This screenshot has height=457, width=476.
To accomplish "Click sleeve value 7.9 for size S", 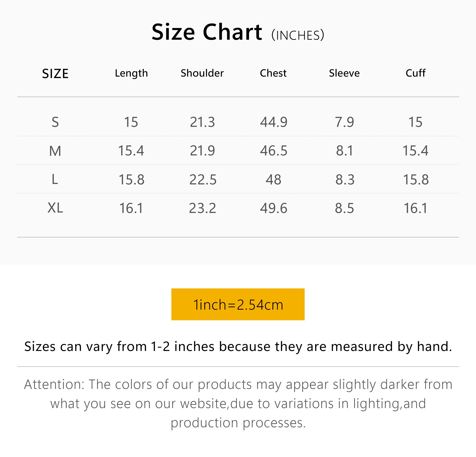I will click(344, 122).
